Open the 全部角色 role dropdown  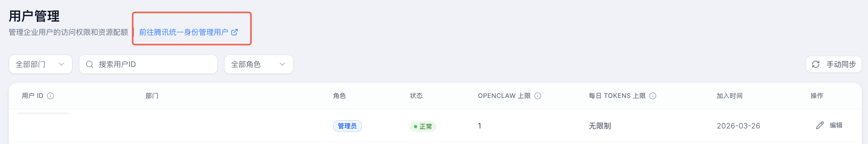258,64
